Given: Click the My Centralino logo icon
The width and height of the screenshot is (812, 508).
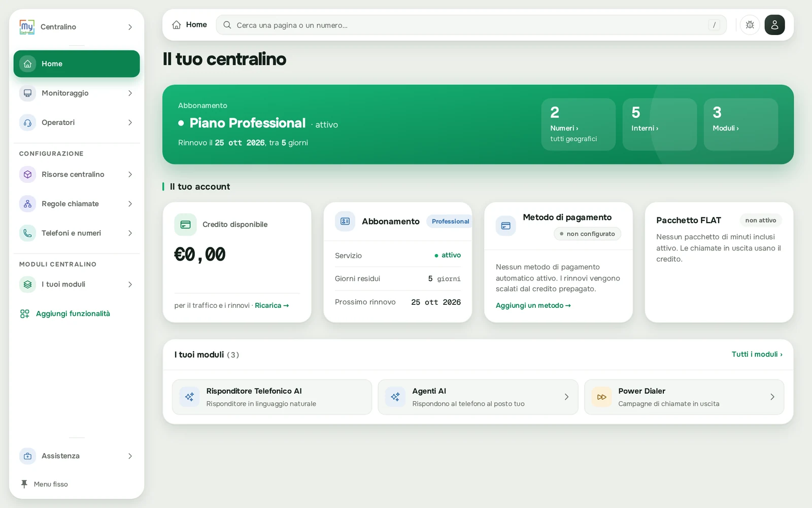Looking at the screenshot, I should click(x=27, y=27).
